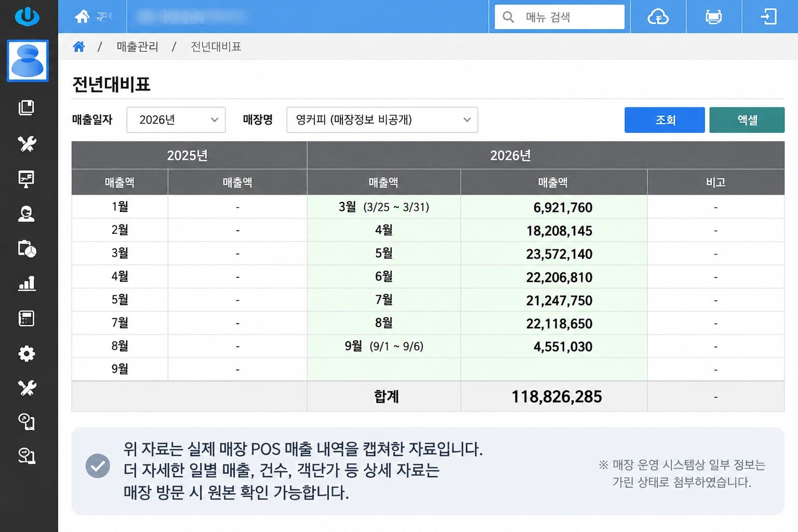Image resolution: width=798 pixels, height=532 pixels.
Task: Open the gear settings icon
Action: [26, 353]
